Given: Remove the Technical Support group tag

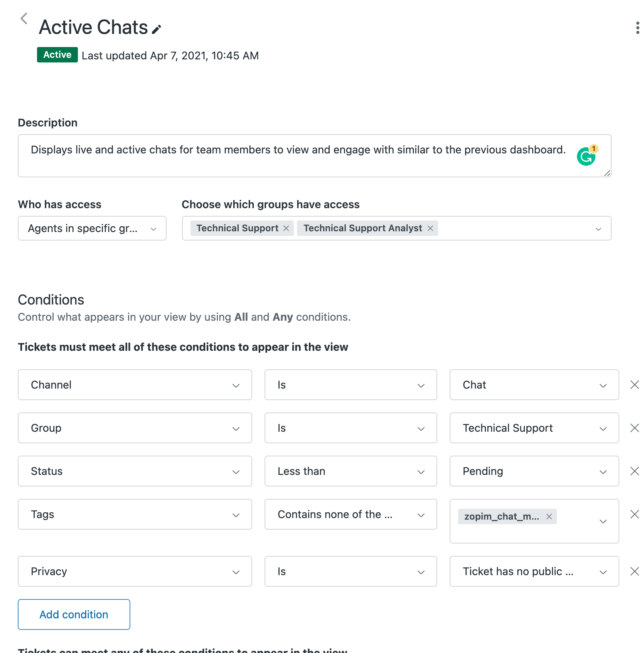Looking at the screenshot, I should point(286,228).
